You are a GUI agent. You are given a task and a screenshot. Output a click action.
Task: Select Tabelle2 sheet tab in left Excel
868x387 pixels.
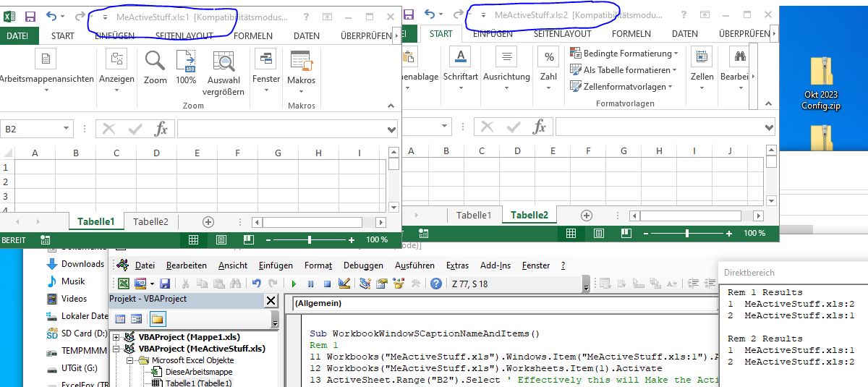150,222
